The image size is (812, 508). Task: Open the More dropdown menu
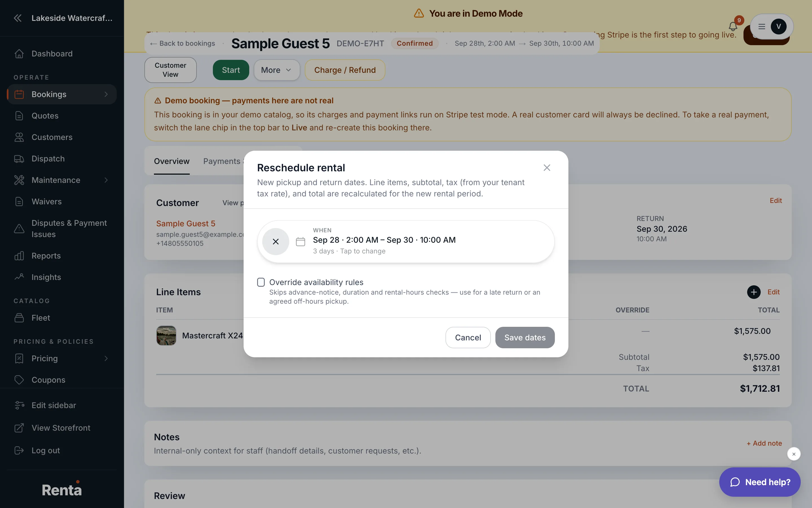coord(277,70)
